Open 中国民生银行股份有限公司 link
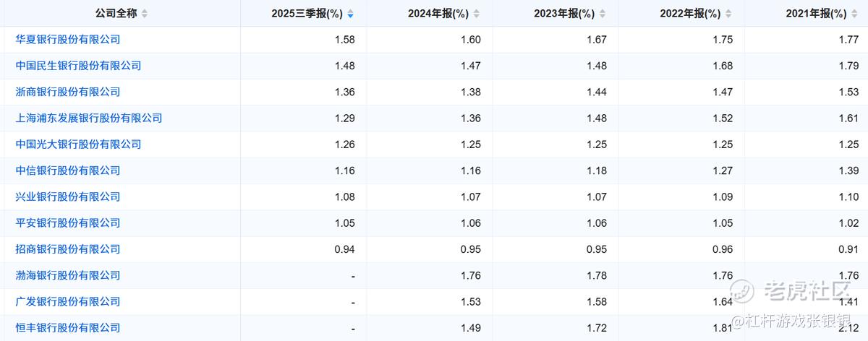Viewport: 868px width, 341px height. [x=78, y=66]
